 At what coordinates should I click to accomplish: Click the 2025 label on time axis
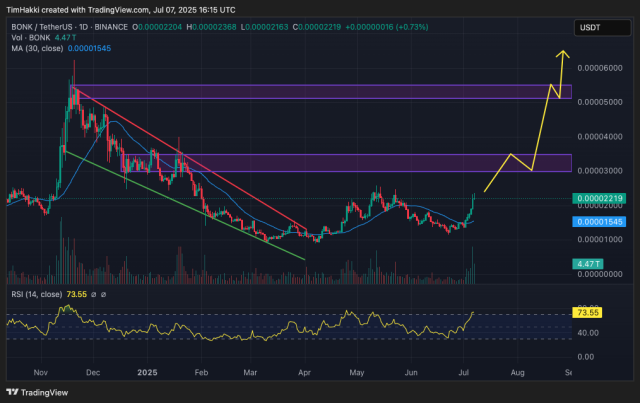pyautogui.click(x=147, y=372)
